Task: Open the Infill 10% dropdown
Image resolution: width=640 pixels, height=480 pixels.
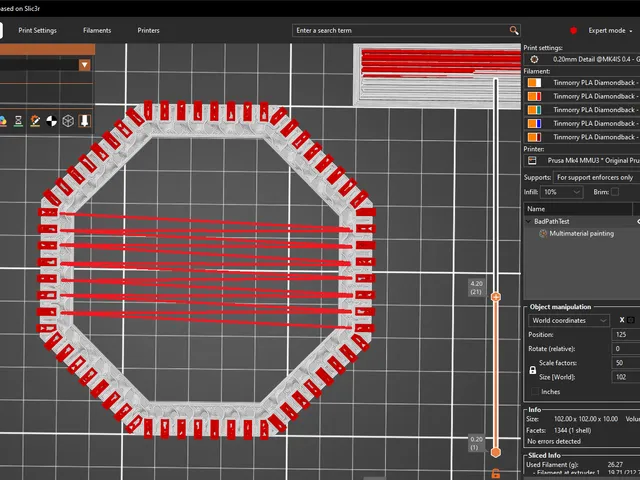Action: [x=561, y=192]
